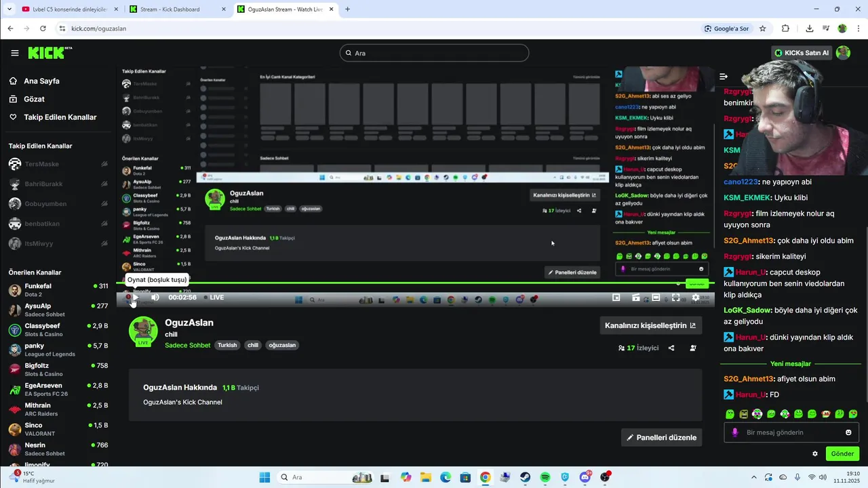Open profile avatar menu top right
Screen dimensions: 868x488
tap(843, 53)
